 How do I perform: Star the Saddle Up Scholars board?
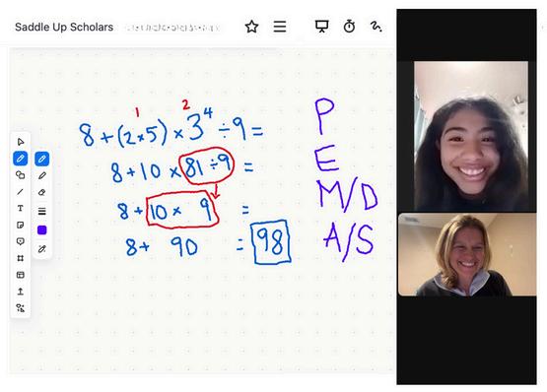tap(251, 27)
